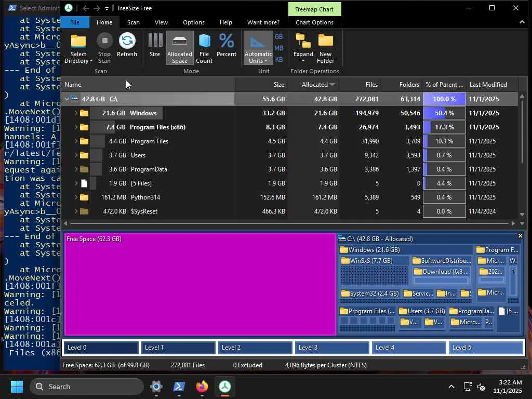Image resolution: width=532 pixels, height=399 pixels.
Task: Click the 50.4 % bar for Windows
Action: (x=444, y=113)
